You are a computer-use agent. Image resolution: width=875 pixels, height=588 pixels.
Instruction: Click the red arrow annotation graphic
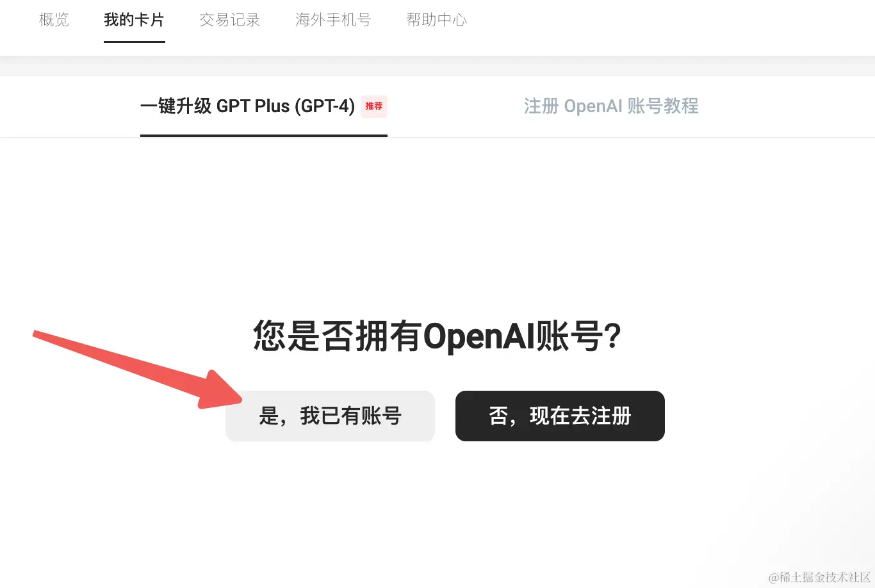click(x=138, y=368)
